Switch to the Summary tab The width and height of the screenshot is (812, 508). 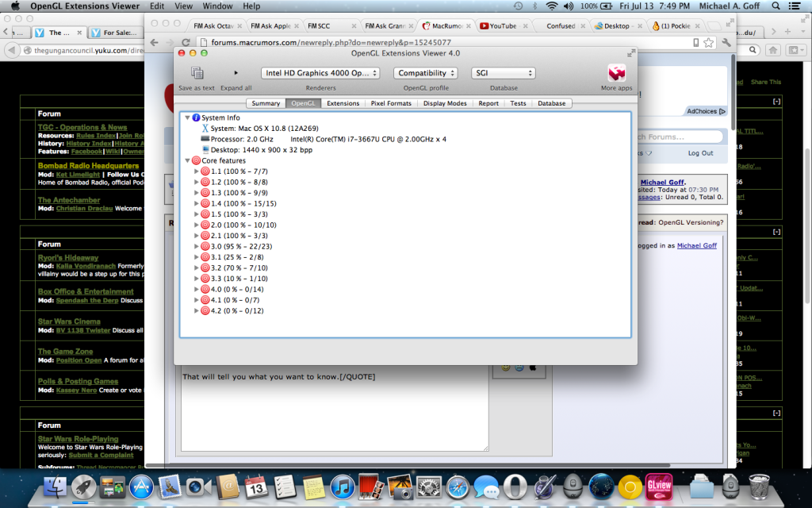[x=266, y=103]
